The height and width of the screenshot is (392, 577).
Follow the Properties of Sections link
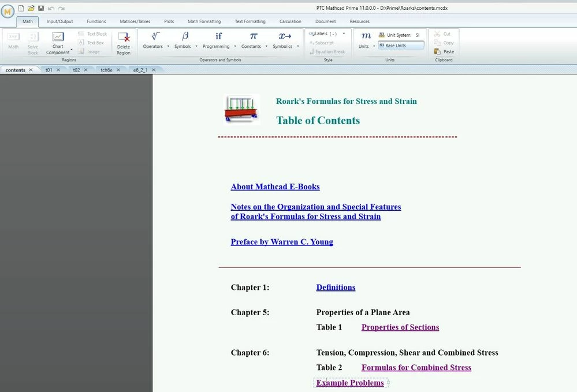point(400,327)
